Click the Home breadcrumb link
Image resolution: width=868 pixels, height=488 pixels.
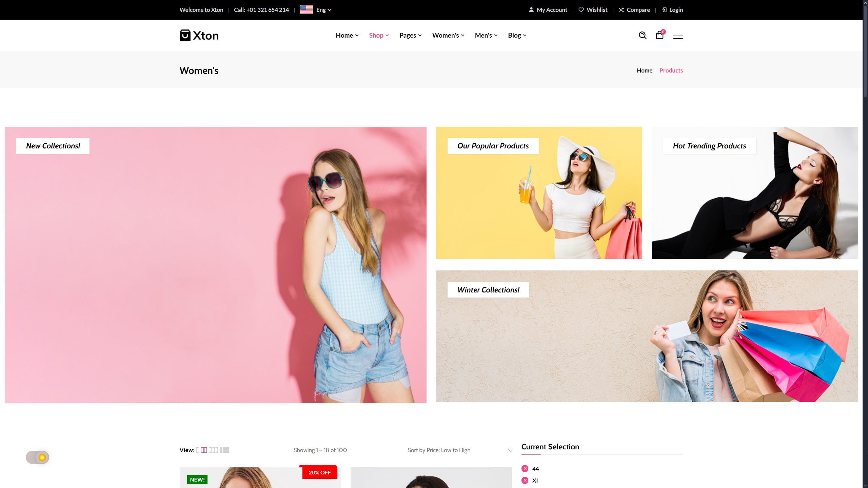(x=644, y=70)
